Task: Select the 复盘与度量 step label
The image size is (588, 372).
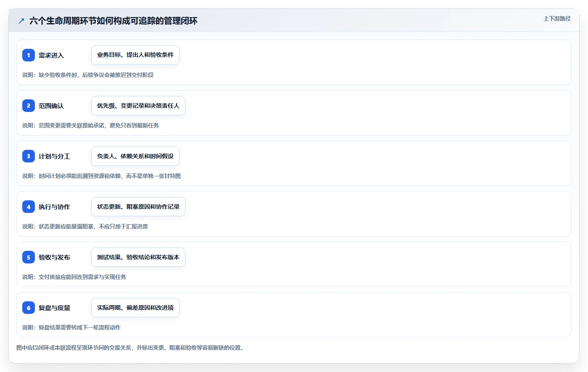Action: (x=54, y=308)
